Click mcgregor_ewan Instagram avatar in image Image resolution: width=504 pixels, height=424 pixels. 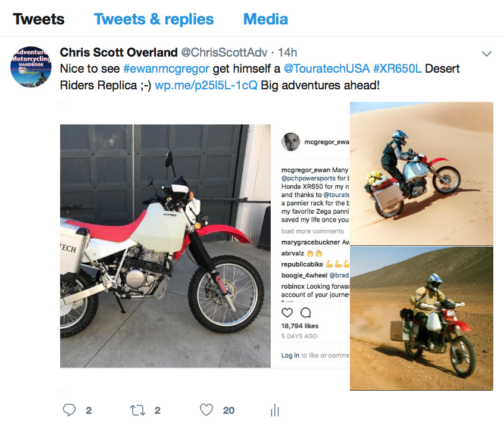[290, 142]
